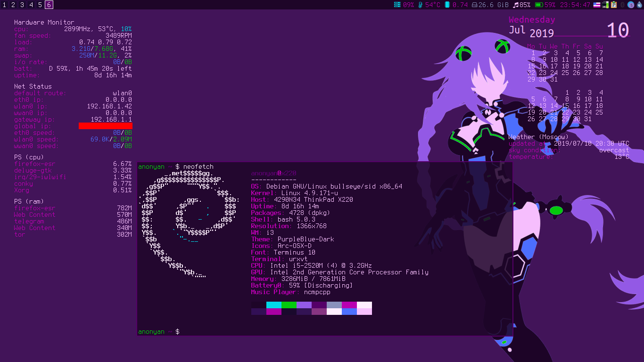Click the Battery0 59% Discharging line
Screen dimensions: 644x362
(x=302, y=285)
